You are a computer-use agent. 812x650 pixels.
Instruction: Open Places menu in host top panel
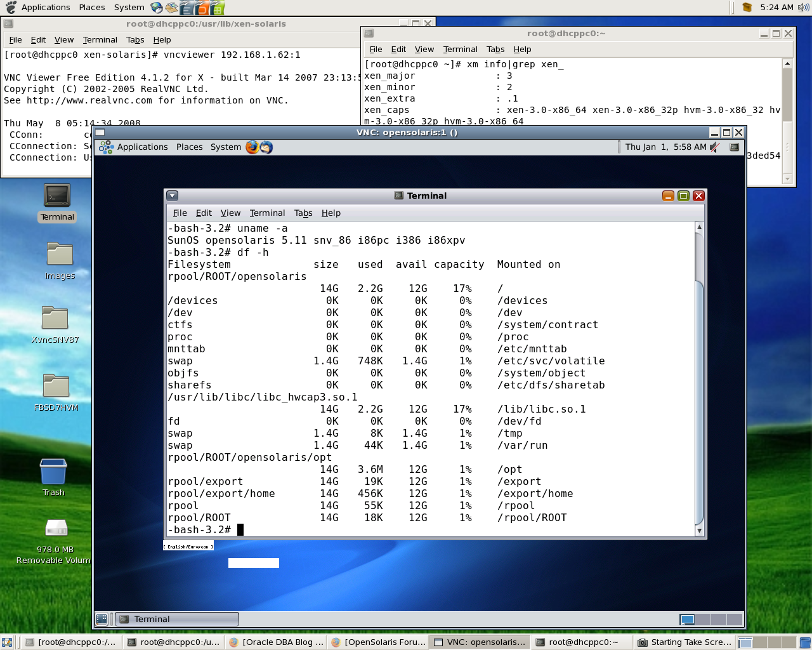tap(92, 8)
